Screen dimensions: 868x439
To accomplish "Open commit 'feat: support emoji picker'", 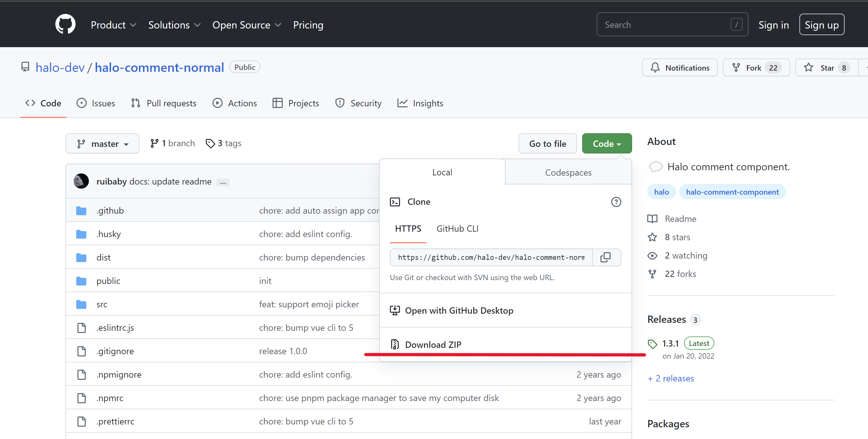I will point(309,304).
